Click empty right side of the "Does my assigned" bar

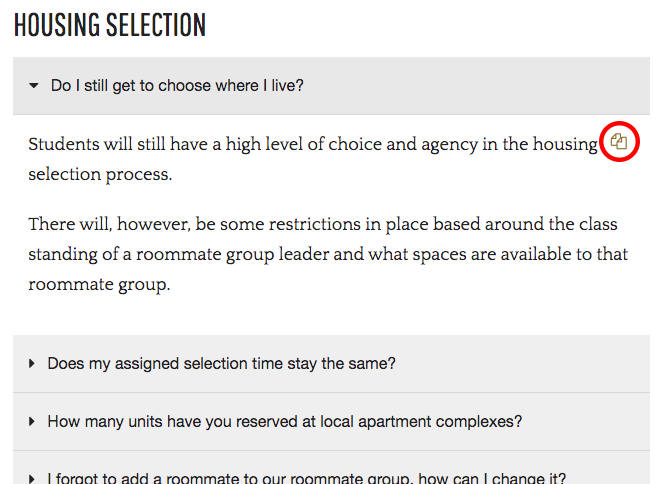(x=522, y=364)
